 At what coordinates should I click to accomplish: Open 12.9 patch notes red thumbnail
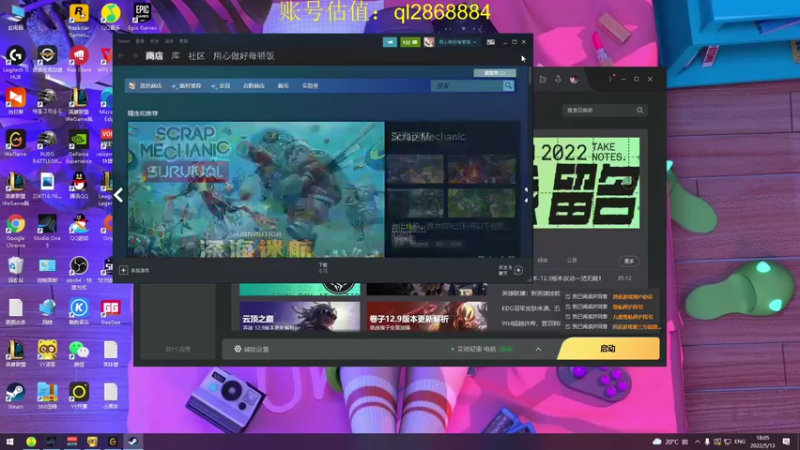point(427,316)
